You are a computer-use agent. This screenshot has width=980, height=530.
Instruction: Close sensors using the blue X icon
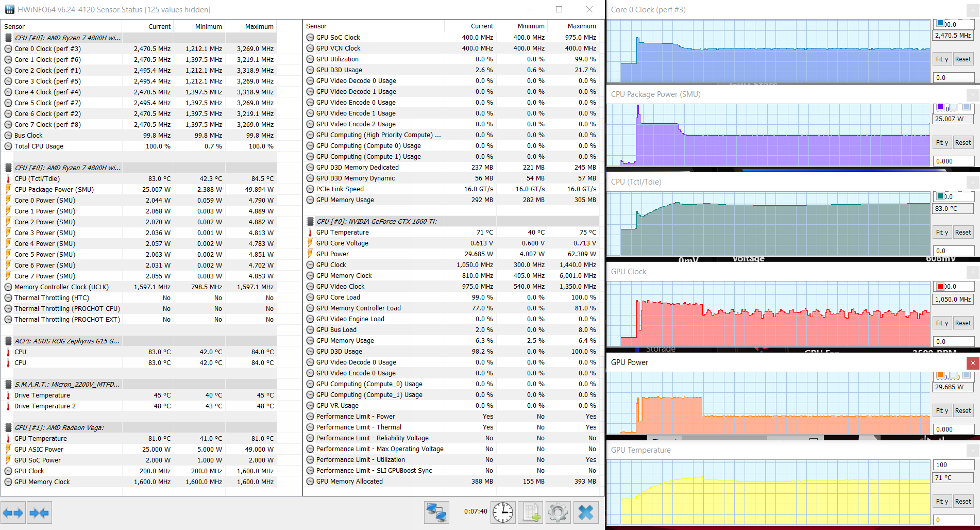click(586, 512)
